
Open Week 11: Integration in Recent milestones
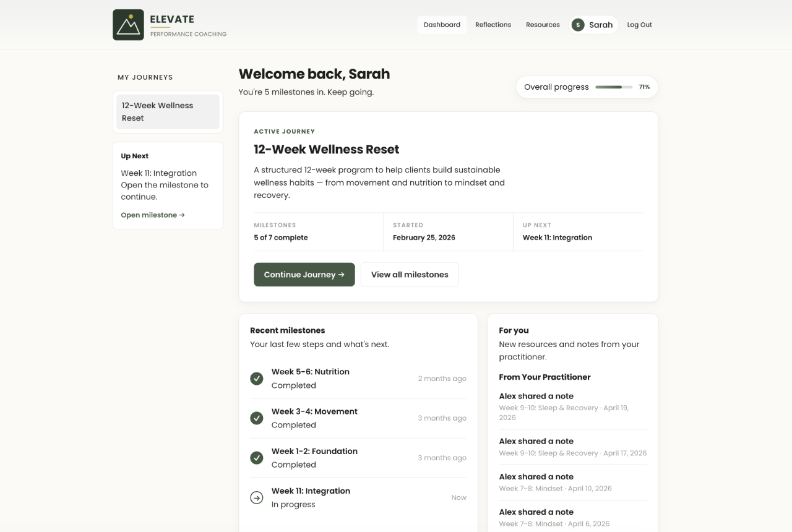click(x=358, y=497)
